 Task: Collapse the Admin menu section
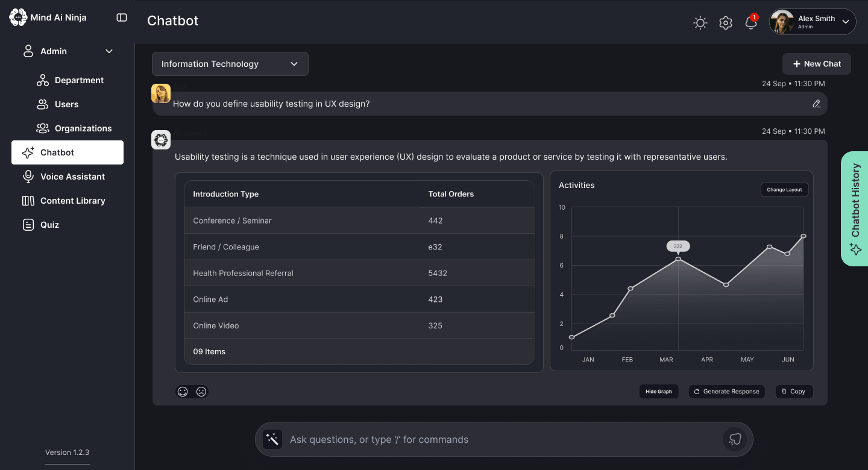[109, 51]
